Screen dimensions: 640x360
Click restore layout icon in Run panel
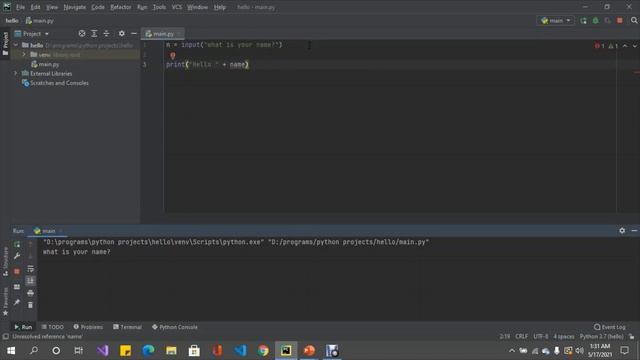coord(17,287)
